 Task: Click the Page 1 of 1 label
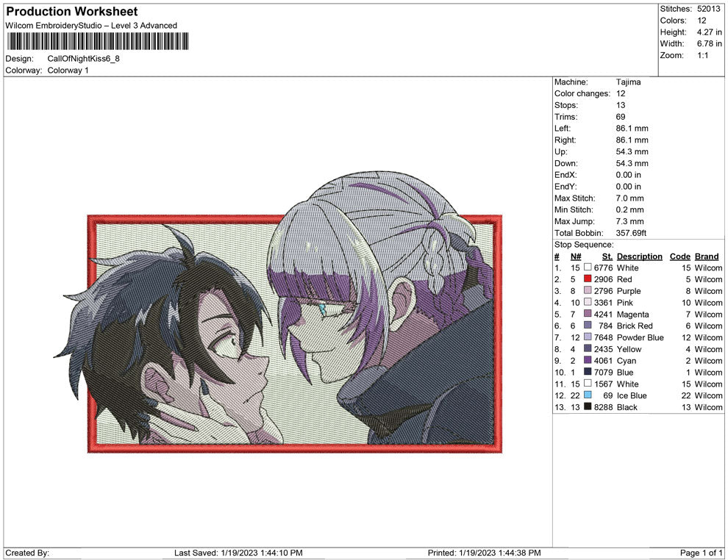701,553
